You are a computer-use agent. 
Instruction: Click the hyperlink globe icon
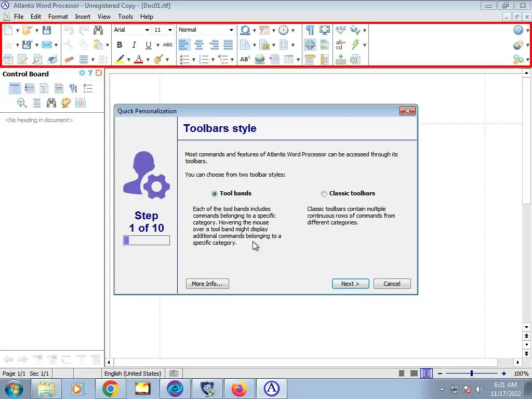pyautogui.click(x=260, y=59)
